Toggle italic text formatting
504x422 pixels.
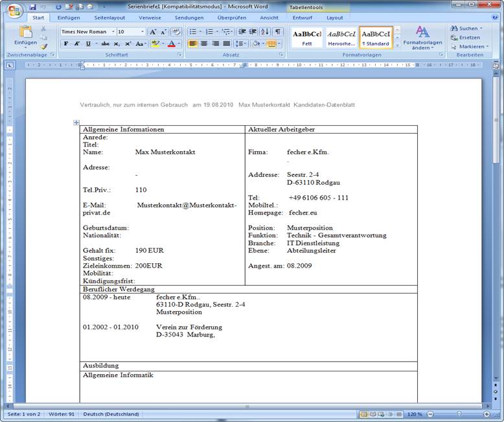click(77, 44)
